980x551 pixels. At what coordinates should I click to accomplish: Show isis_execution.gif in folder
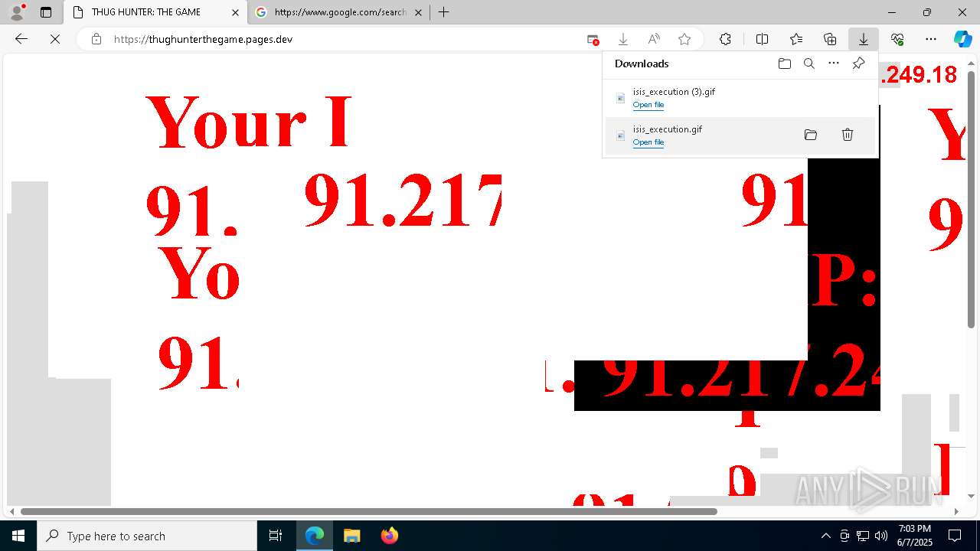click(x=811, y=135)
